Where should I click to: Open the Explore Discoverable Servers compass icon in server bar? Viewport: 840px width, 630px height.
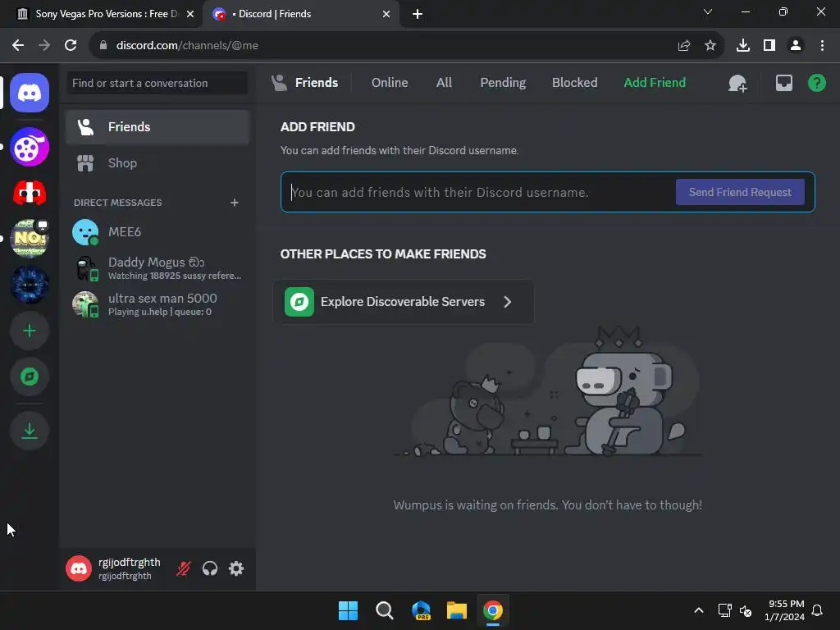click(30, 377)
